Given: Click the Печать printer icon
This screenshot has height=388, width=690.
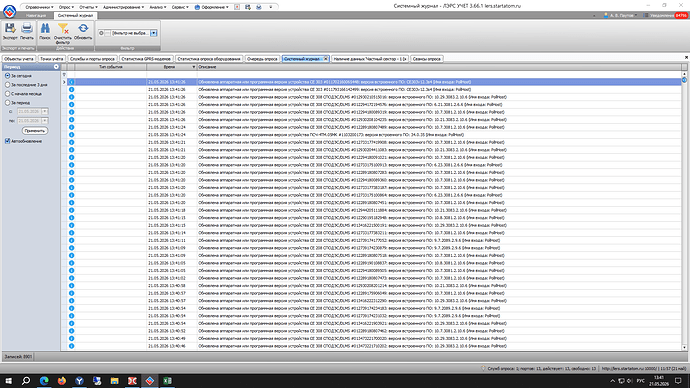Looking at the screenshot, I should tap(27, 29).
